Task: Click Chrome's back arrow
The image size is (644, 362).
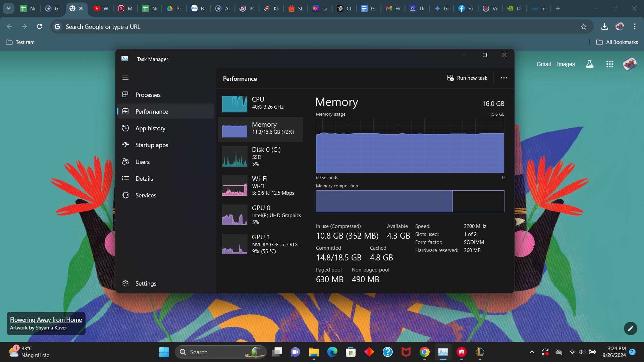Action: point(9,26)
